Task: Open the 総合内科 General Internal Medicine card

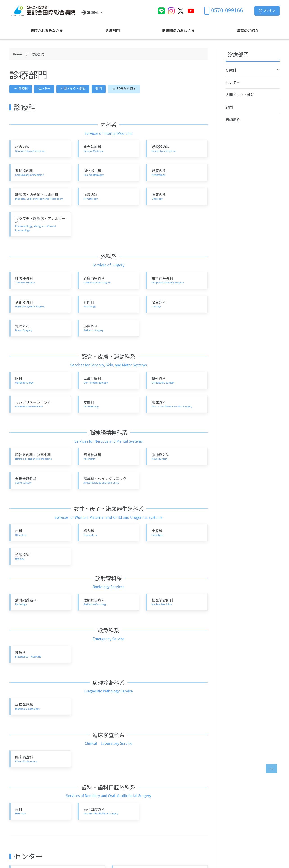Action: coord(40,148)
